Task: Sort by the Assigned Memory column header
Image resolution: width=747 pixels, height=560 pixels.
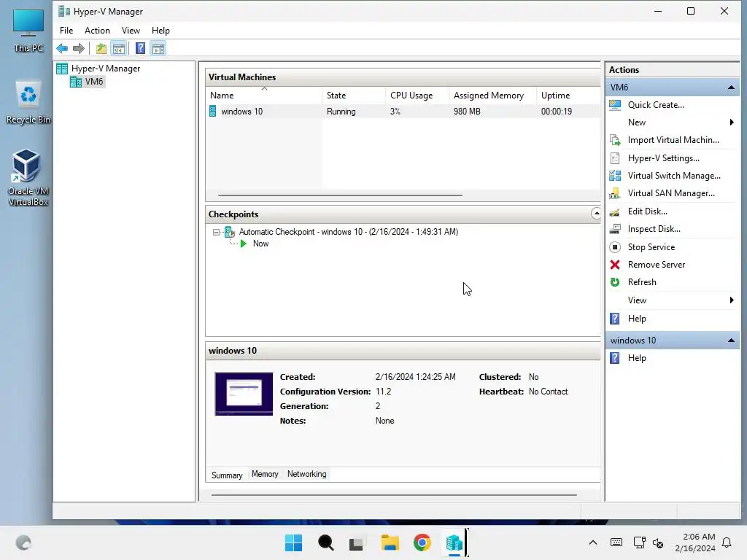Action: [492, 96]
